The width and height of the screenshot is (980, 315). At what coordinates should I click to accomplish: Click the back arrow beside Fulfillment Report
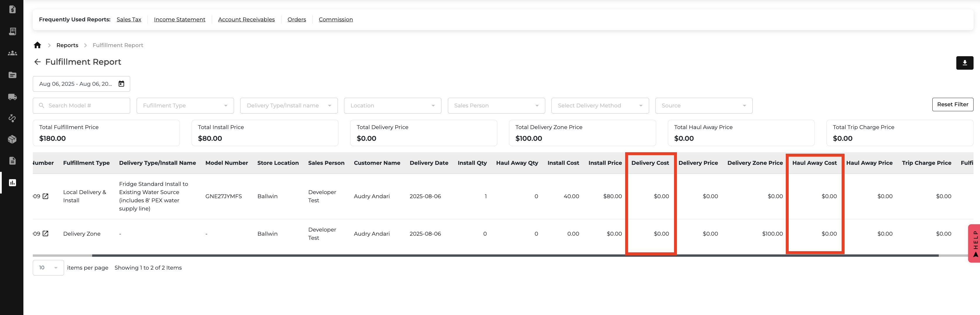(37, 62)
